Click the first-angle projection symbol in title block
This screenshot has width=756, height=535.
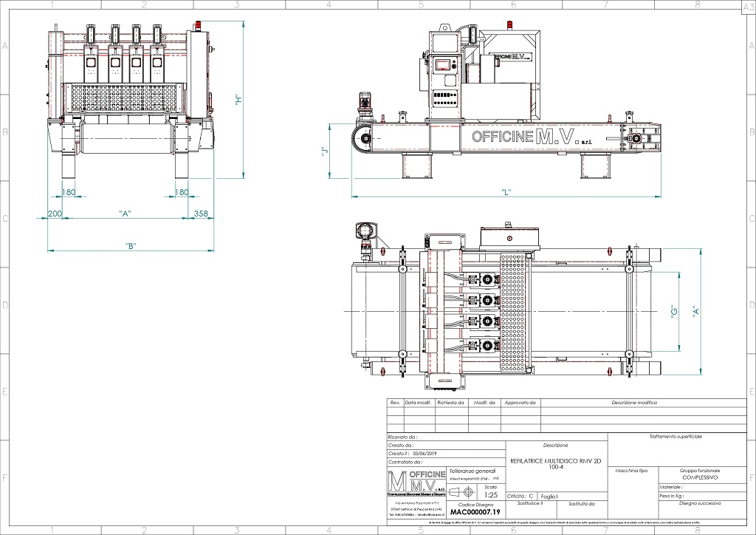coord(461,491)
